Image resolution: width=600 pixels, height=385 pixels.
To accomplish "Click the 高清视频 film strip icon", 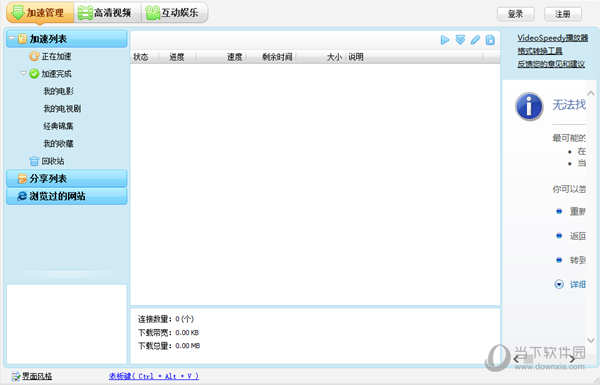I will coord(85,13).
